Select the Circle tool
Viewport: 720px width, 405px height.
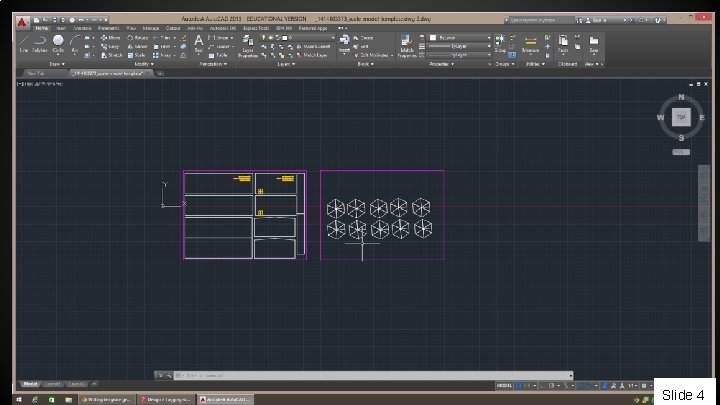coord(57,41)
